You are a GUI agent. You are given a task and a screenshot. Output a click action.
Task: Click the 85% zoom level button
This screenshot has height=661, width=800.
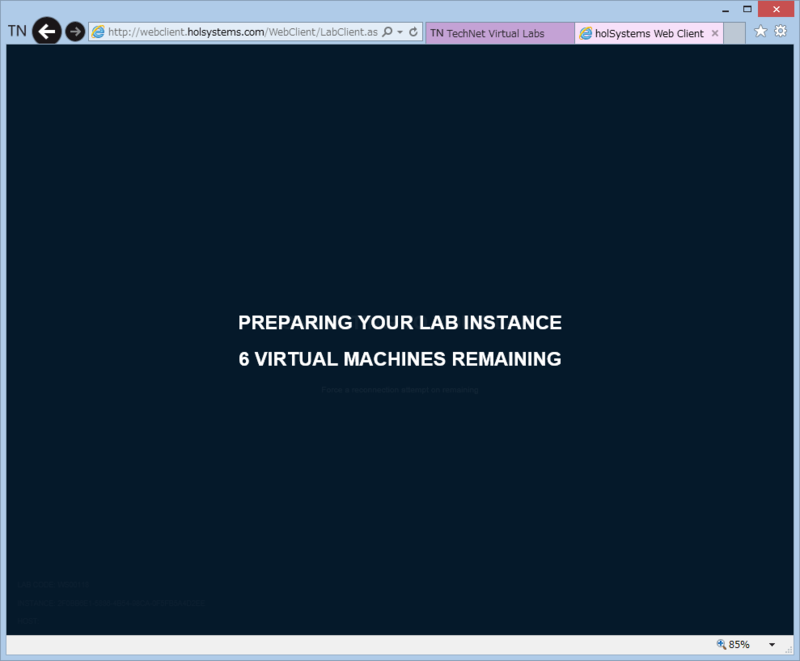click(739, 644)
